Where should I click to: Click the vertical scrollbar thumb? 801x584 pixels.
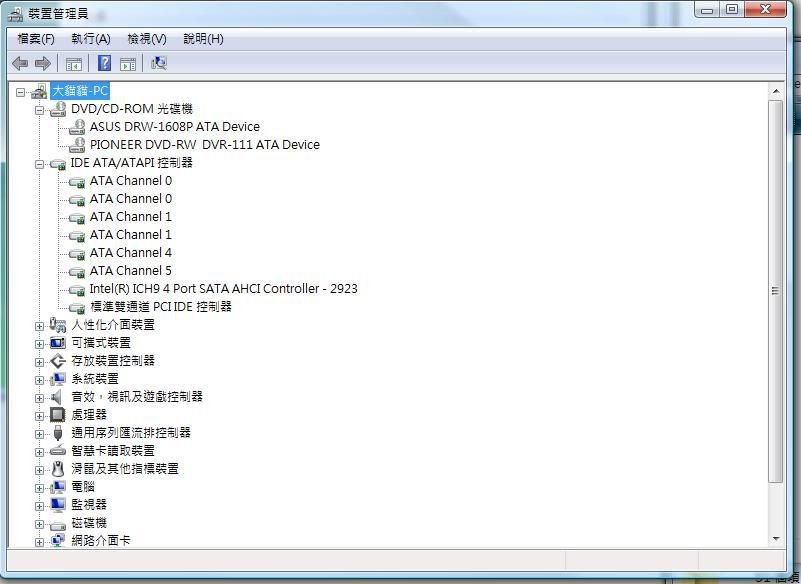point(776,291)
